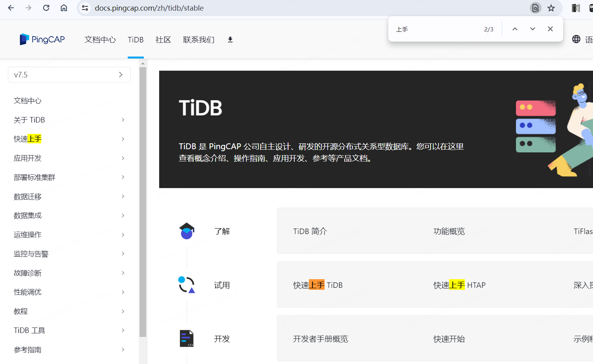This screenshot has height=364, width=593.
Task: Click the TiDB banner heading
Action: click(200, 108)
